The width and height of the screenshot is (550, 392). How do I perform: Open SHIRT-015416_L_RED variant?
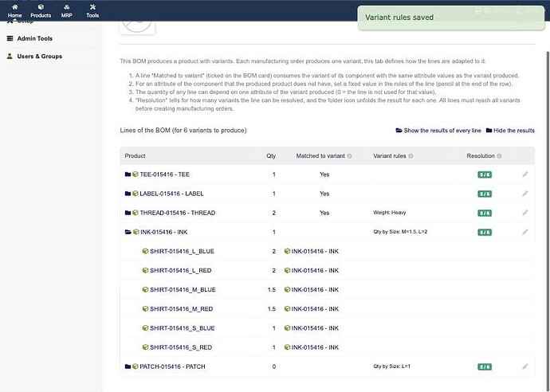click(x=181, y=271)
